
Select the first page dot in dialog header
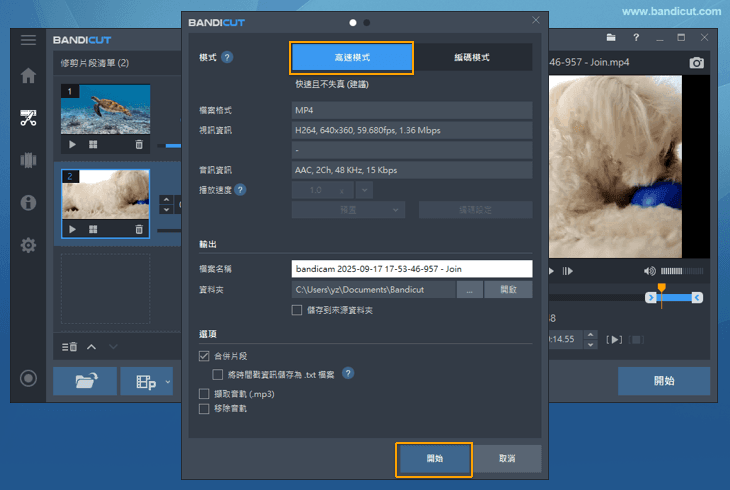(x=353, y=22)
